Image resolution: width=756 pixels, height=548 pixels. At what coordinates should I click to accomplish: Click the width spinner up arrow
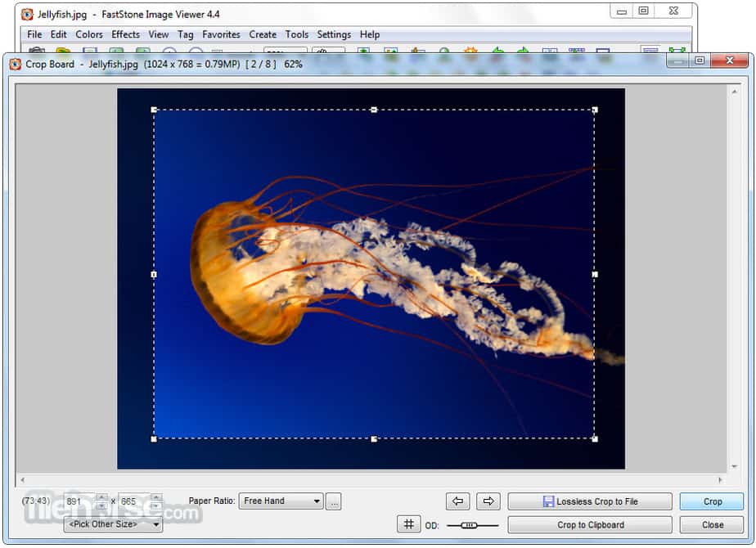pos(102,496)
